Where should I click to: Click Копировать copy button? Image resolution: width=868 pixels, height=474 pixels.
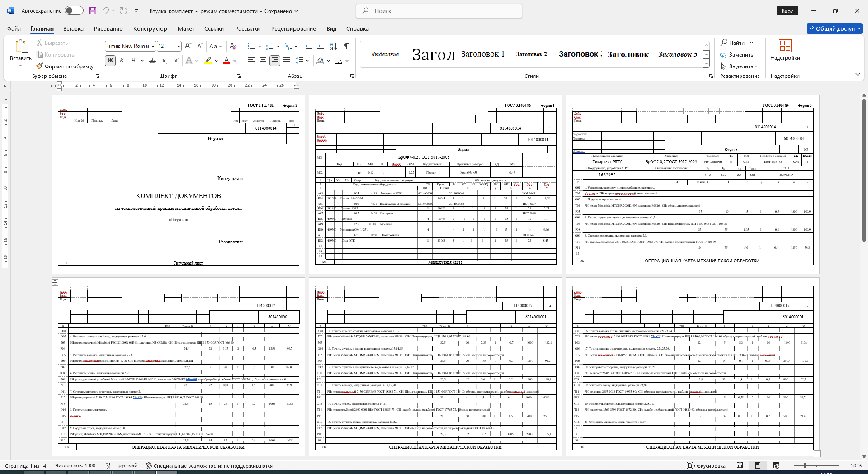point(55,54)
